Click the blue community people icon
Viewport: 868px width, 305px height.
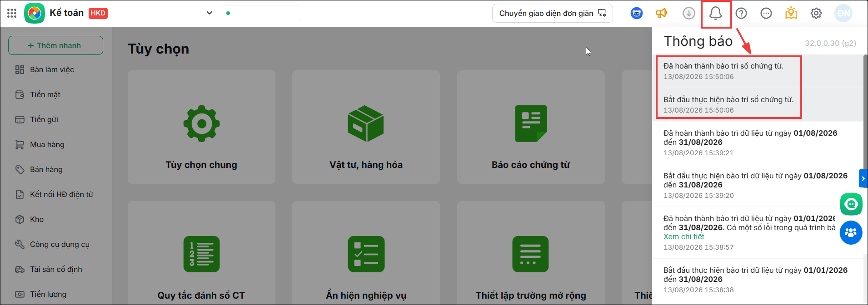pos(851,232)
